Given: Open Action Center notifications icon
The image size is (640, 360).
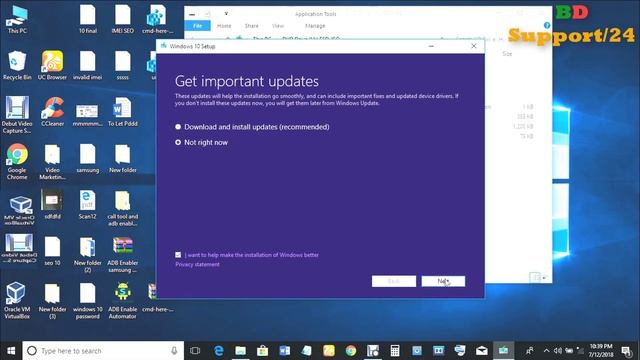Looking at the screenshot, I should click(x=626, y=351).
